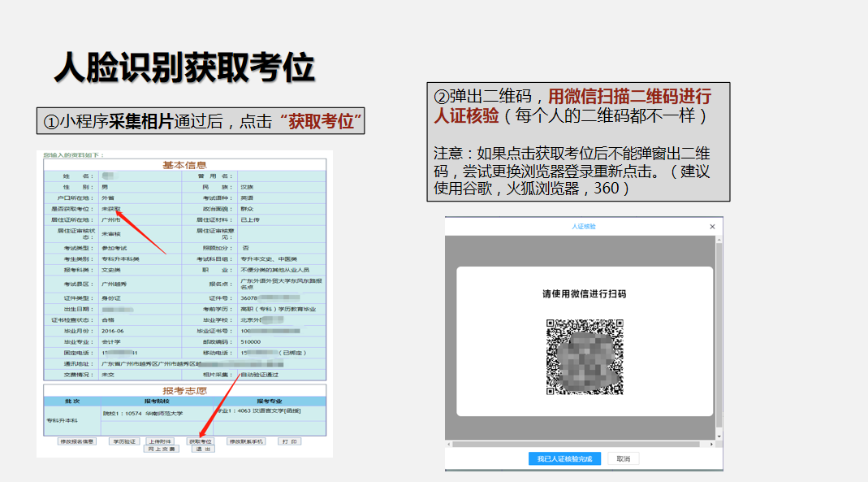The image size is (868, 482).
Task: Click the left scrollbar arrow
Action: point(448,444)
